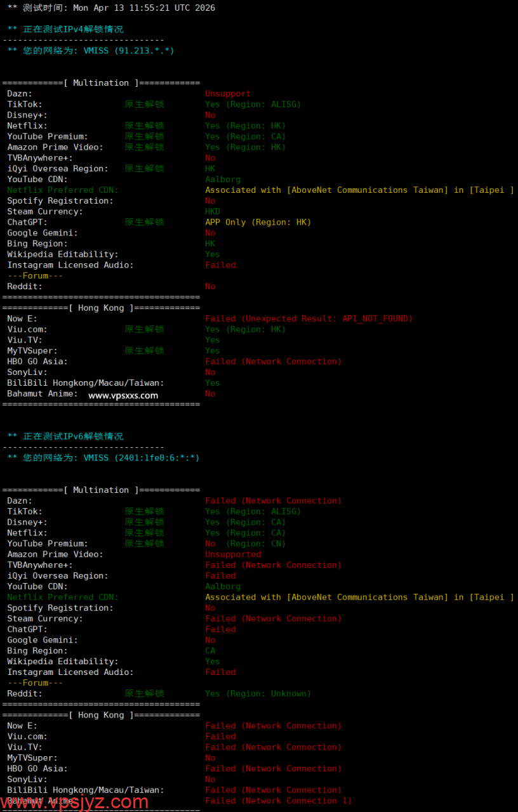The height and width of the screenshot is (812, 518).
Task: Click the Reddit 'Yes (Region: Unknown)' result
Action: click(258, 694)
